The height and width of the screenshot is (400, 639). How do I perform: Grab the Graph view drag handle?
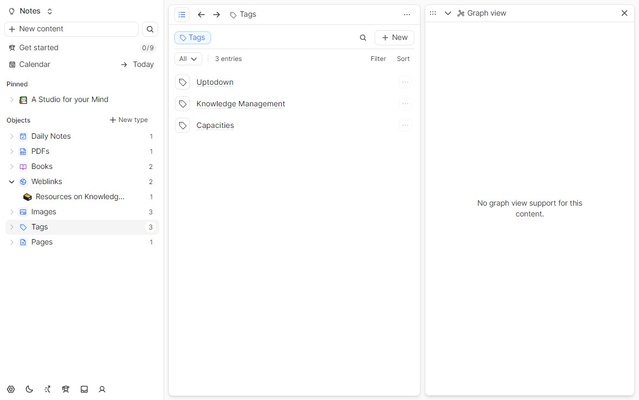click(x=433, y=13)
